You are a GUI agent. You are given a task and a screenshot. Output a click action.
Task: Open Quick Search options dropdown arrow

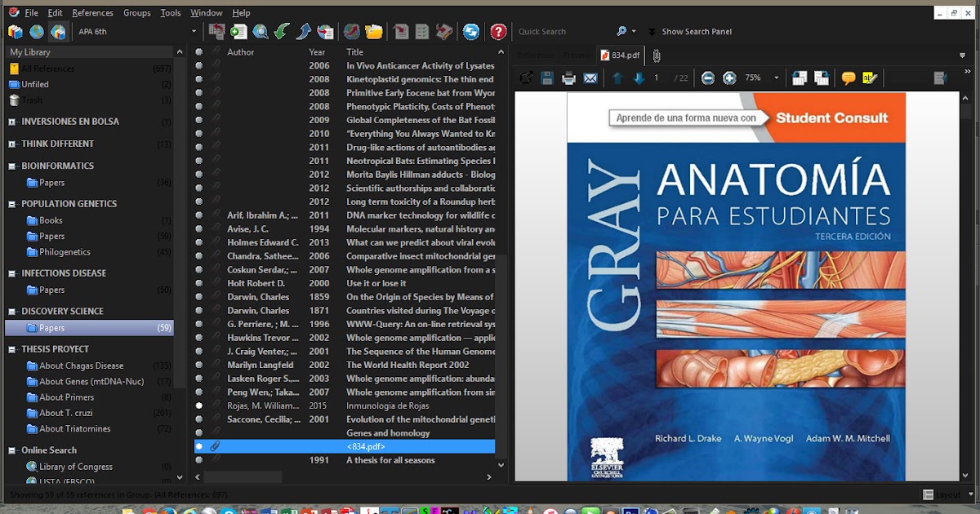(633, 32)
